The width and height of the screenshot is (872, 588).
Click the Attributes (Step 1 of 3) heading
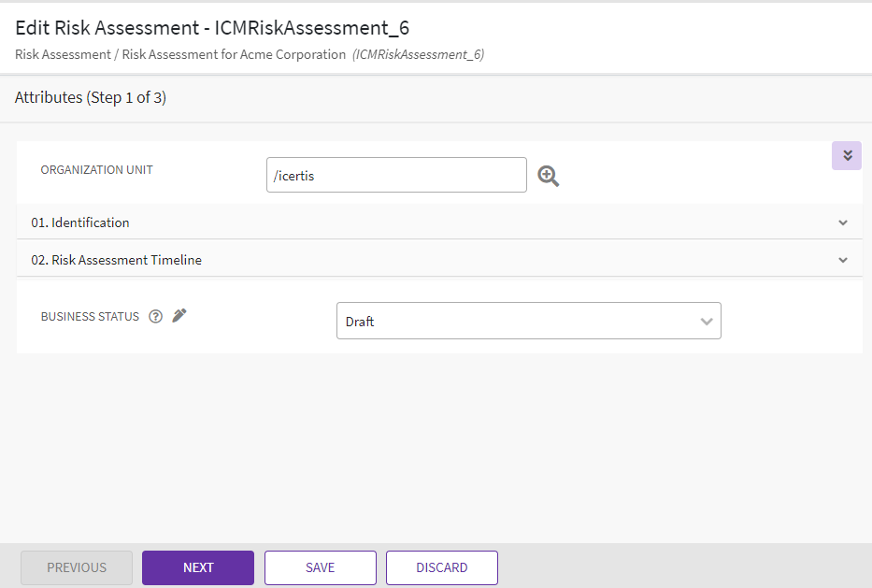pos(91,97)
